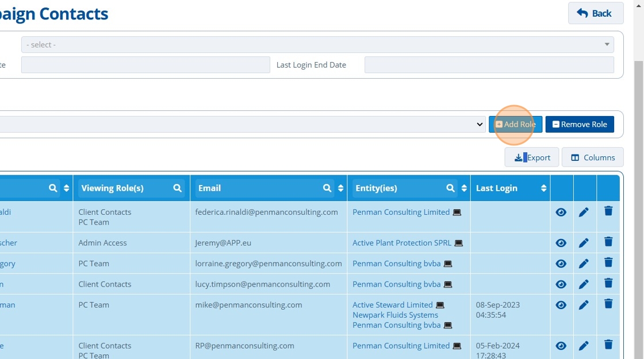Open Penman Consulting bvba link in lucy row
This screenshot has width=644, height=359.
[x=396, y=284]
